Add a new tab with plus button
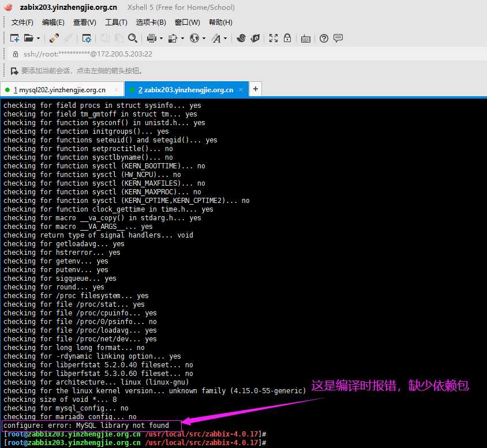 [x=256, y=89]
